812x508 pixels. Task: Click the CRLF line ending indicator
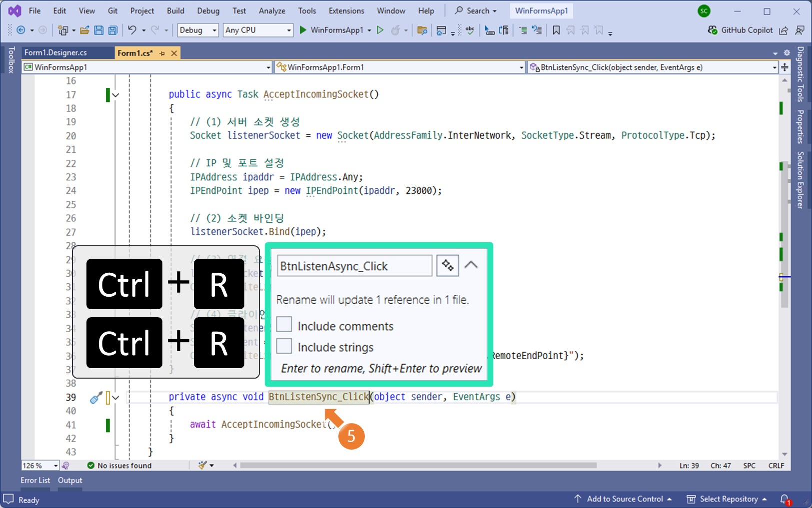coord(776,466)
